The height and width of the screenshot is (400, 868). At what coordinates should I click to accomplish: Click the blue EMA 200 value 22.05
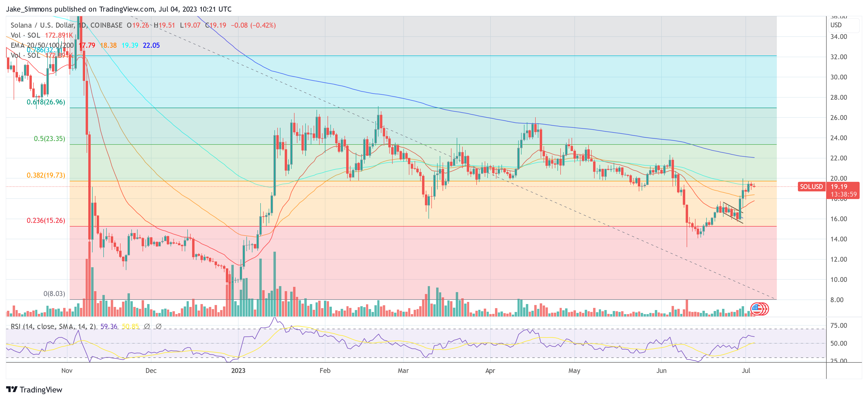pos(151,45)
